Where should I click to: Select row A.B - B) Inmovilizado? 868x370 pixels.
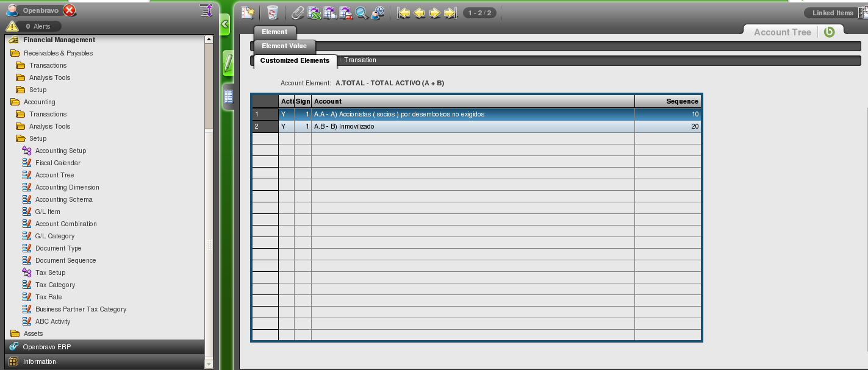(476, 126)
